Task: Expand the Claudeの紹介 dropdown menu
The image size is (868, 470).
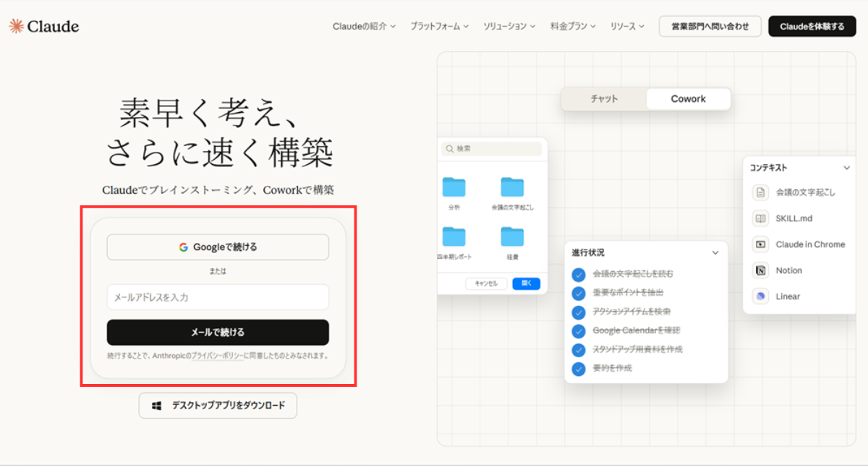Action: pyautogui.click(x=364, y=26)
